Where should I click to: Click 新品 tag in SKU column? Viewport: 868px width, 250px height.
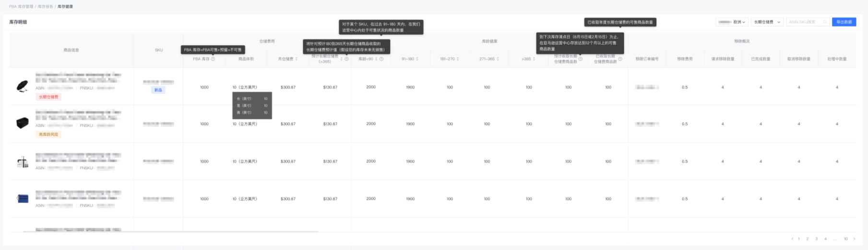tap(158, 90)
